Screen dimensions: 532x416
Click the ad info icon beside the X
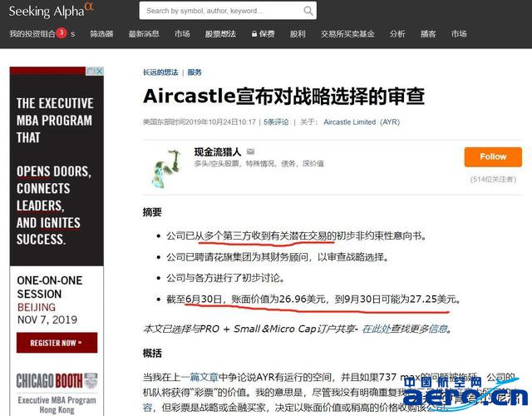tap(91, 71)
